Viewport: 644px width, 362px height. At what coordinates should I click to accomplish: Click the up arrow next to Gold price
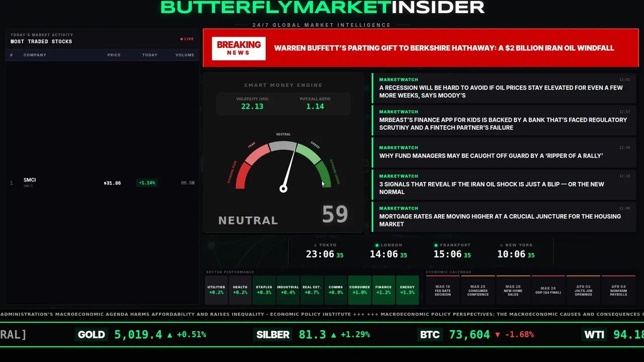click(x=170, y=335)
